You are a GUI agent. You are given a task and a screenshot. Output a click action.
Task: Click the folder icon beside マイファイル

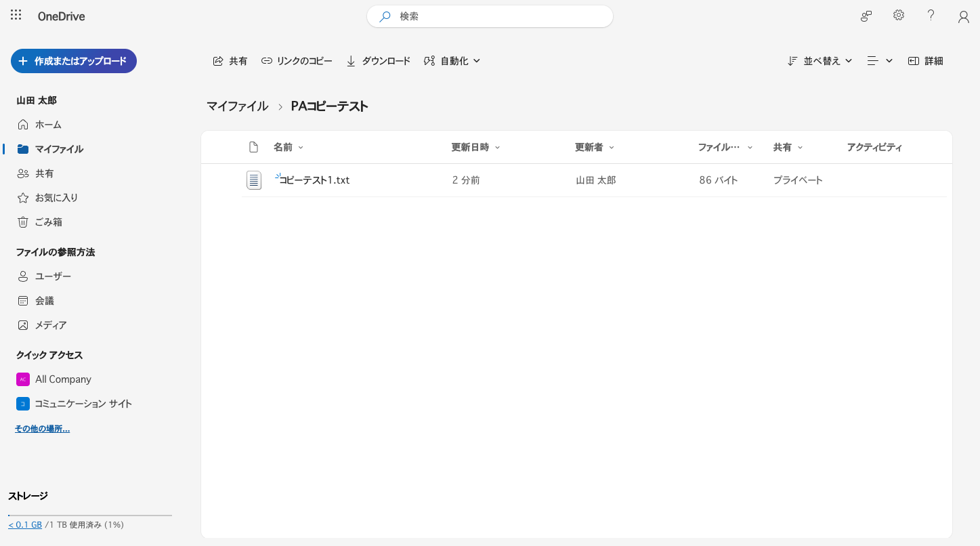pyautogui.click(x=23, y=149)
